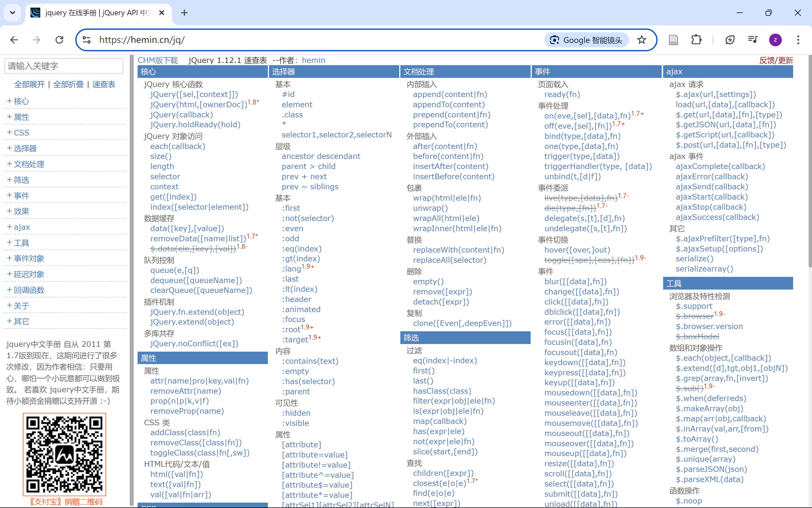Open $.browser.version reference
Viewport: 812px width, 508px height.
[709, 327]
